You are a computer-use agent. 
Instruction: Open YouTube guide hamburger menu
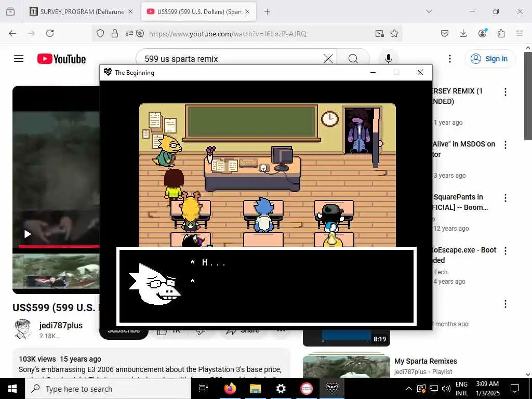[19, 59]
